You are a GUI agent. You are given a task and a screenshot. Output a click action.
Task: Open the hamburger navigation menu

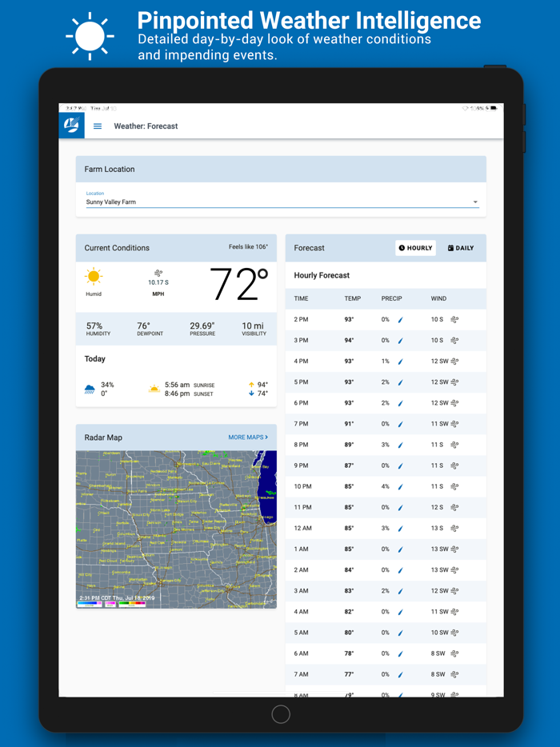pyautogui.click(x=98, y=126)
